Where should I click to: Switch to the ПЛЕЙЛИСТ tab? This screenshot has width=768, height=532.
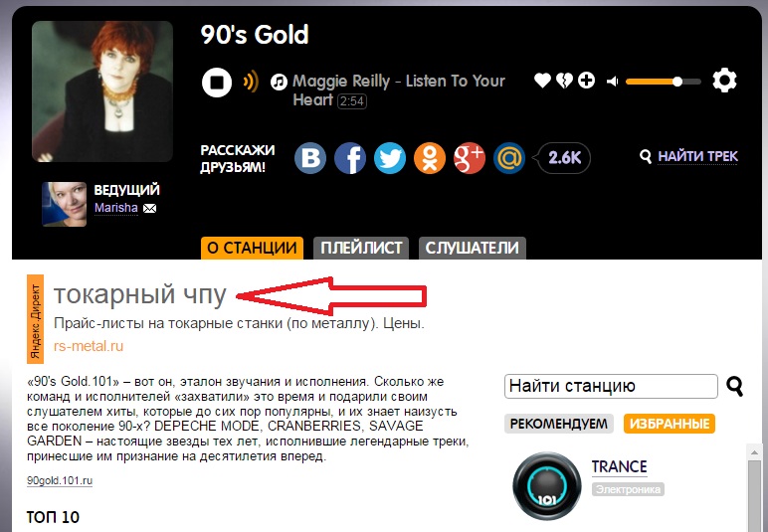[x=361, y=249]
